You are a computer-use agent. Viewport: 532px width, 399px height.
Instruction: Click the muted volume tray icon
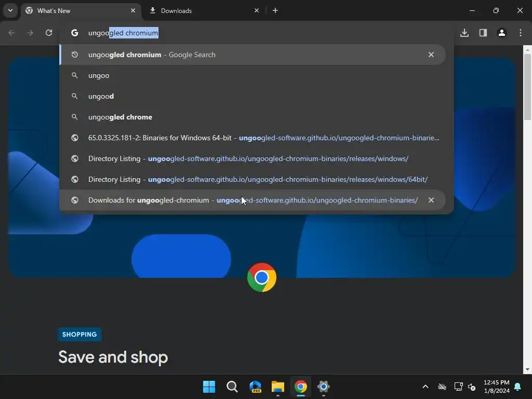coord(472,387)
